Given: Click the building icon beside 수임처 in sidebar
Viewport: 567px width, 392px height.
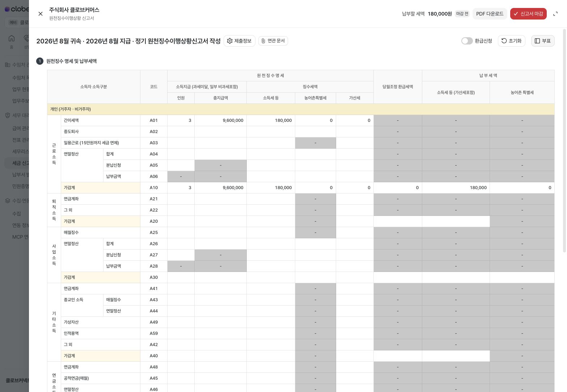Looking at the screenshot, I should point(8,65).
